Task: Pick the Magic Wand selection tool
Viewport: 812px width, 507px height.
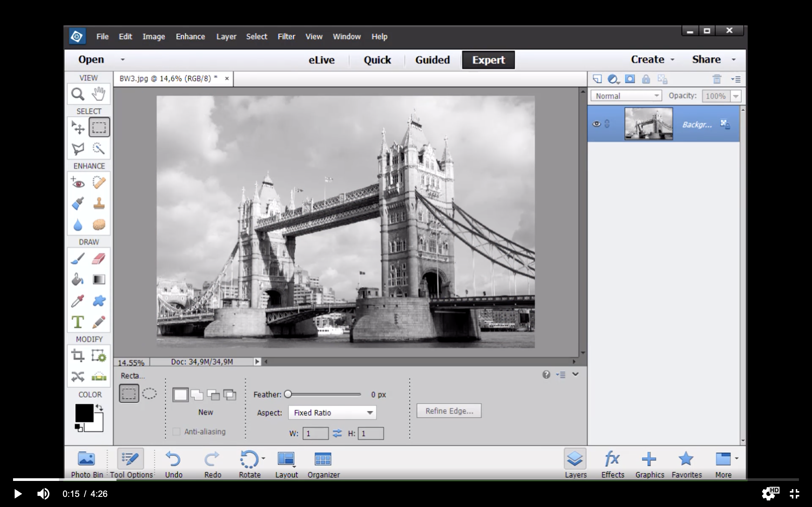Action: point(99,148)
